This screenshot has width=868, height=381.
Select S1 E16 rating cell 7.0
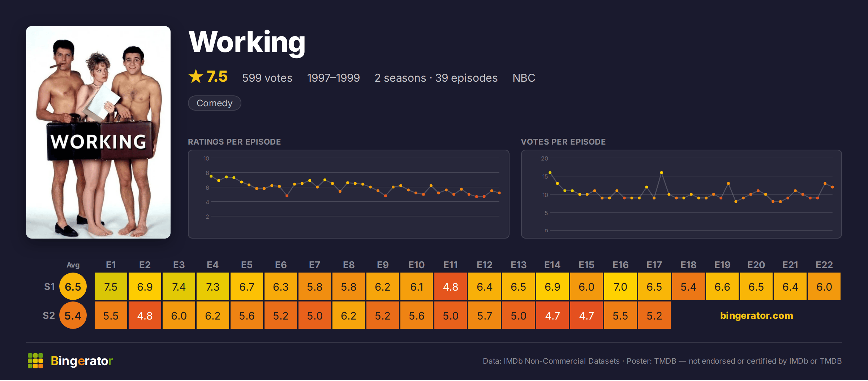pyautogui.click(x=620, y=287)
